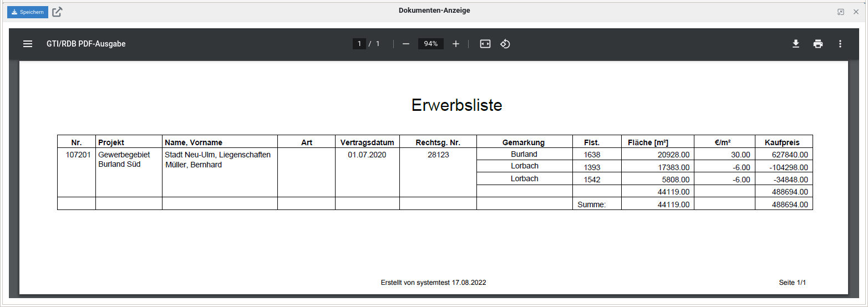Open more actions three-dot menu

pos(840,44)
